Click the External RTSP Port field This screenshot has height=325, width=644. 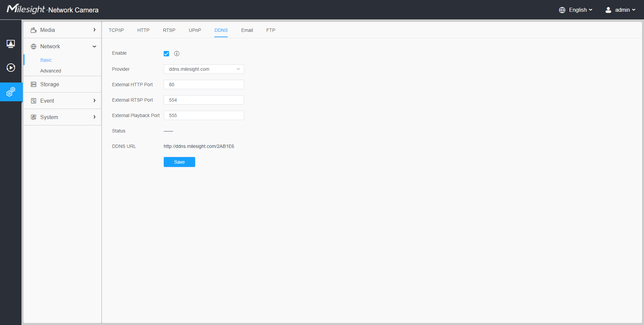[204, 100]
